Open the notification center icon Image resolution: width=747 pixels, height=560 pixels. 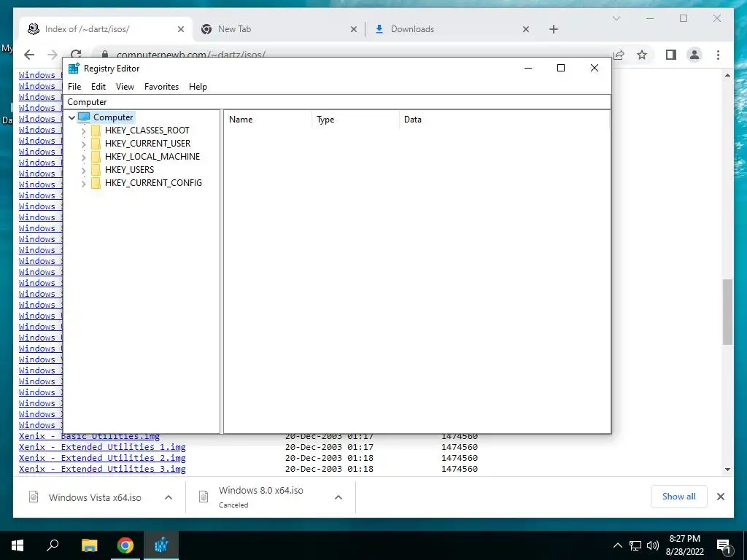coord(724,545)
